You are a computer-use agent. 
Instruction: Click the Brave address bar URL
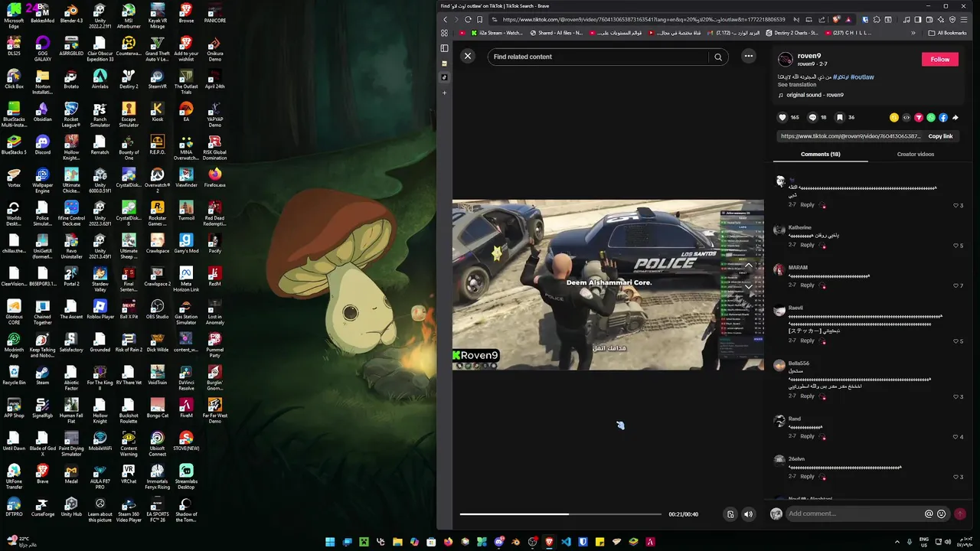coord(643,19)
